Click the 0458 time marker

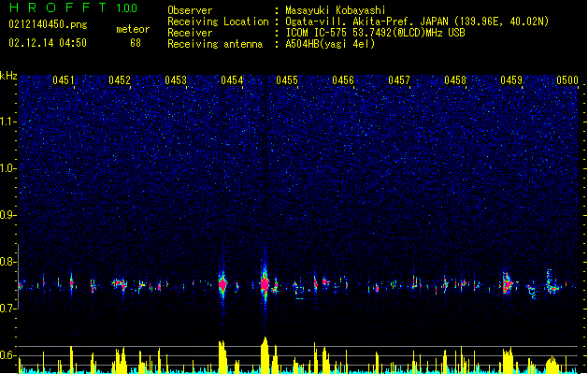point(455,80)
